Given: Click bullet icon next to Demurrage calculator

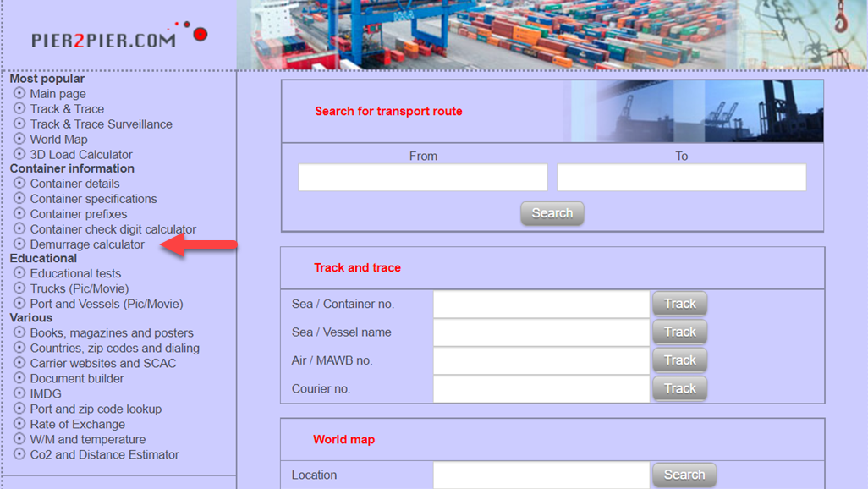Looking at the screenshot, I should coord(19,244).
